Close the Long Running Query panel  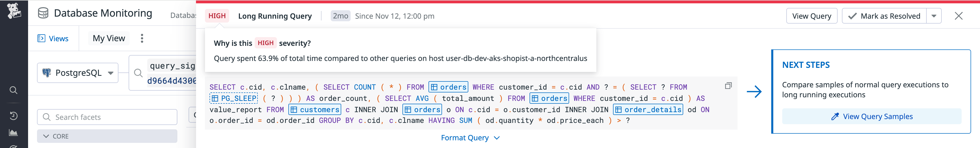pyautogui.click(x=958, y=16)
